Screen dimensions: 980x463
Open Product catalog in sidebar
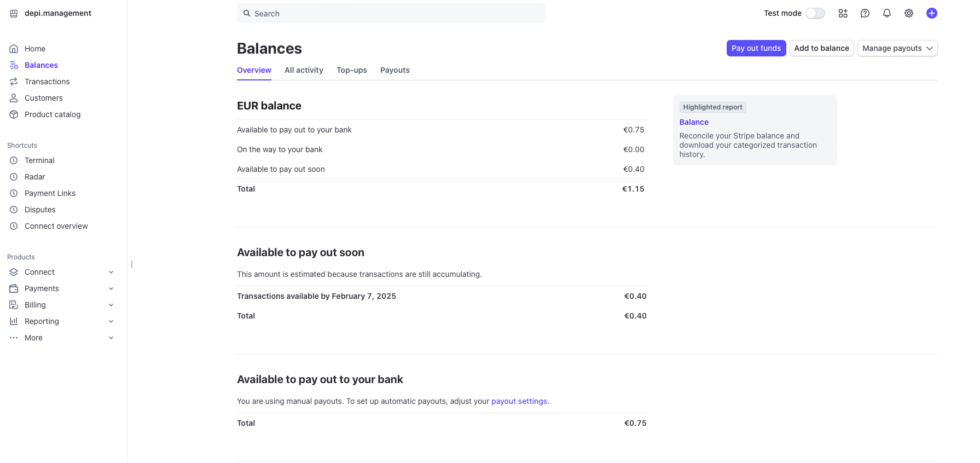tap(53, 114)
